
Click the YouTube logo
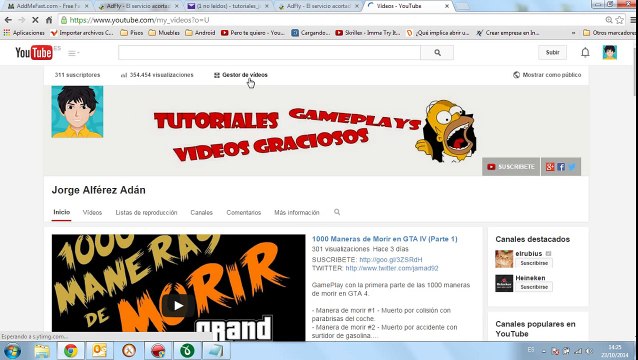point(34,52)
